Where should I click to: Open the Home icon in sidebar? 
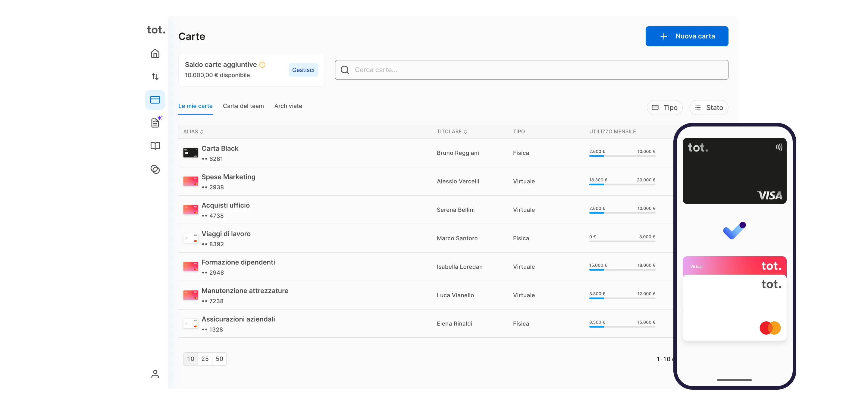(x=155, y=54)
